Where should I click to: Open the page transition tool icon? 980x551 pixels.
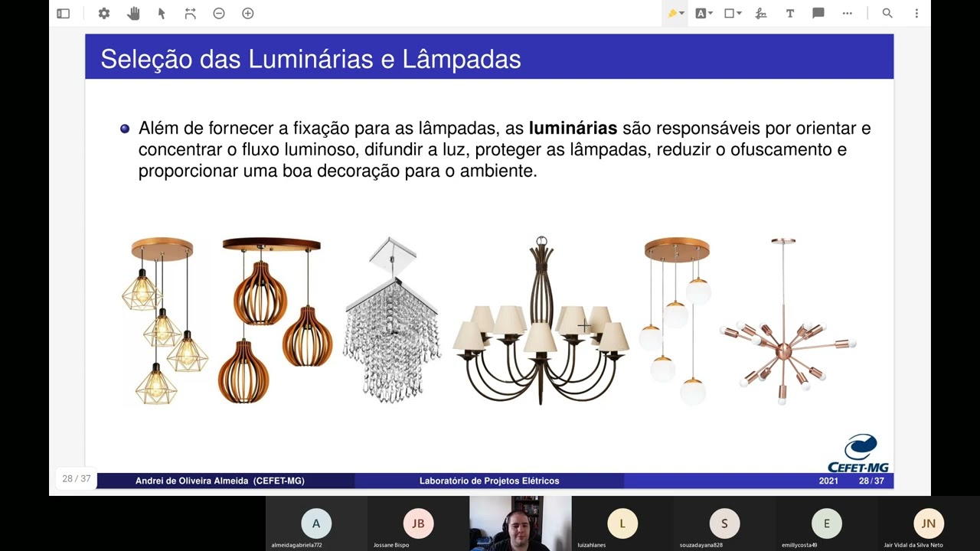(x=191, y=13)
